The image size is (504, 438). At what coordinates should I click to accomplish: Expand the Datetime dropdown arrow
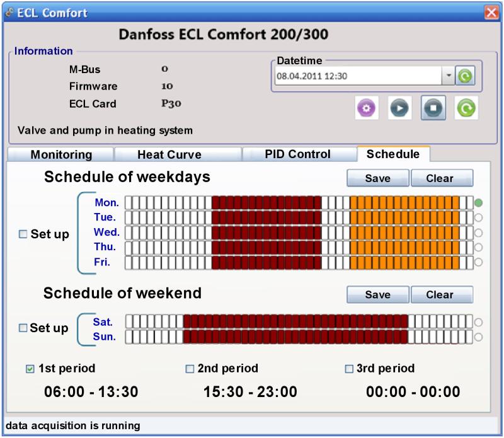click(x=449, y=76)
